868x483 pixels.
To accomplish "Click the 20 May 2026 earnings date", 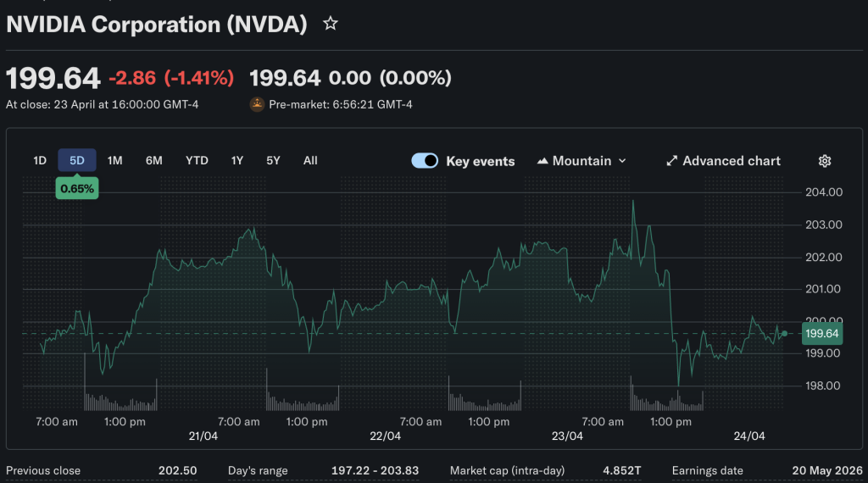I will (827, 470).
